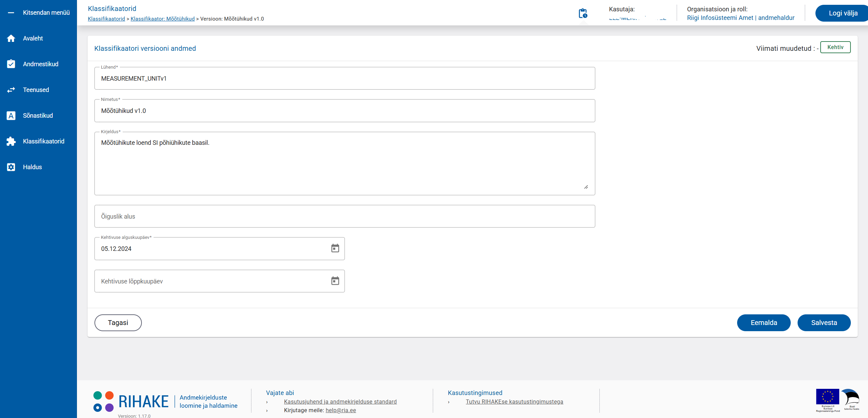This screenshot has height=418, width=868.
Task: Log out with Logi välja button
Action: coord(843,13)
